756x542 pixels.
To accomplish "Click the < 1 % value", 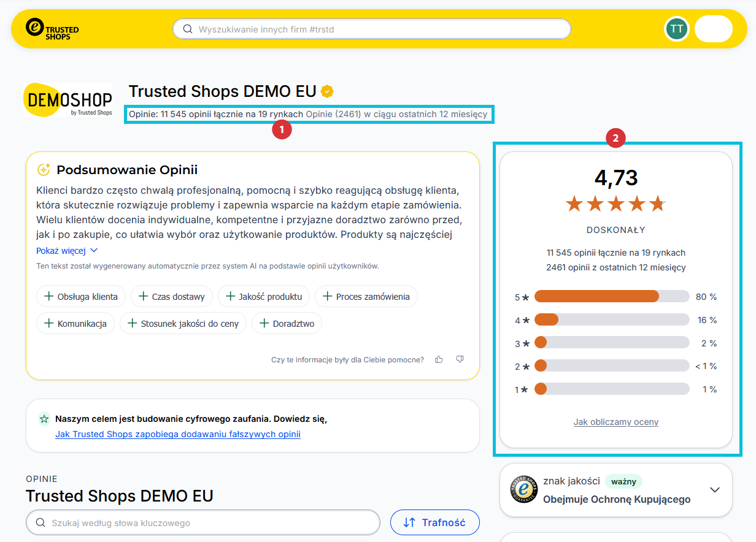I will point(706,366).
